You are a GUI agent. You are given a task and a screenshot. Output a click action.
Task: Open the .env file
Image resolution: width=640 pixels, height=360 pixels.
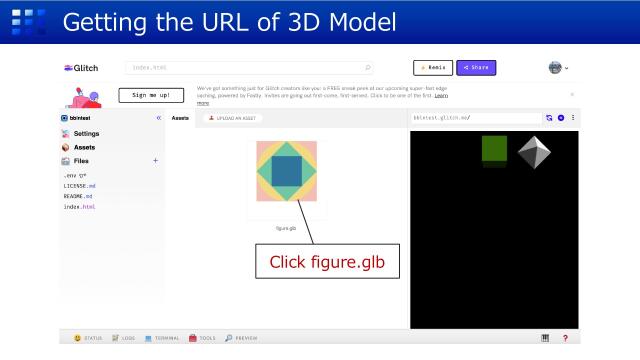coord(75,176)
